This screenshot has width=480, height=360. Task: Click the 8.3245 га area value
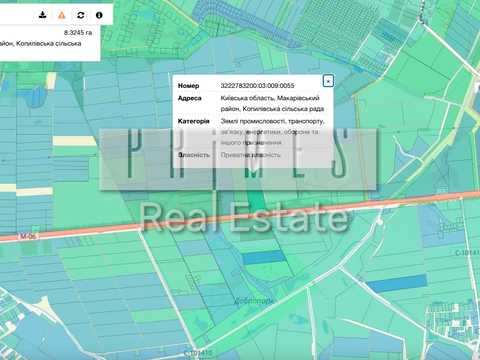(78, 33)
